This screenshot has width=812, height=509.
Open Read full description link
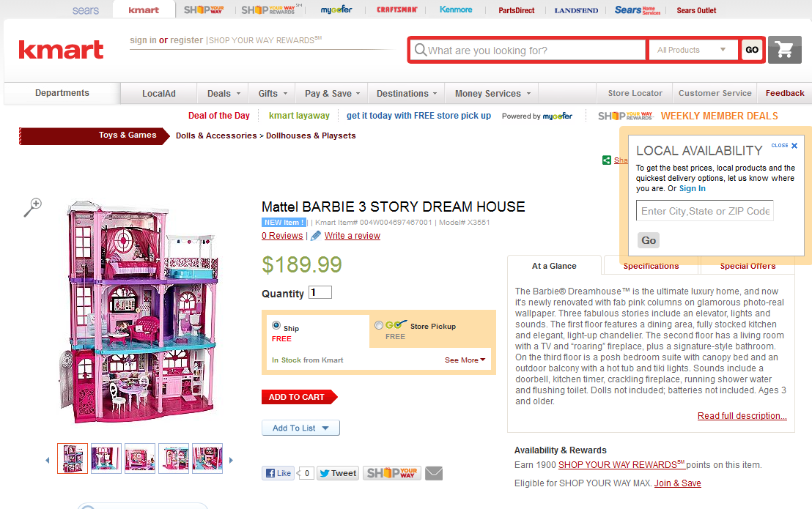(x=742, y=416)
